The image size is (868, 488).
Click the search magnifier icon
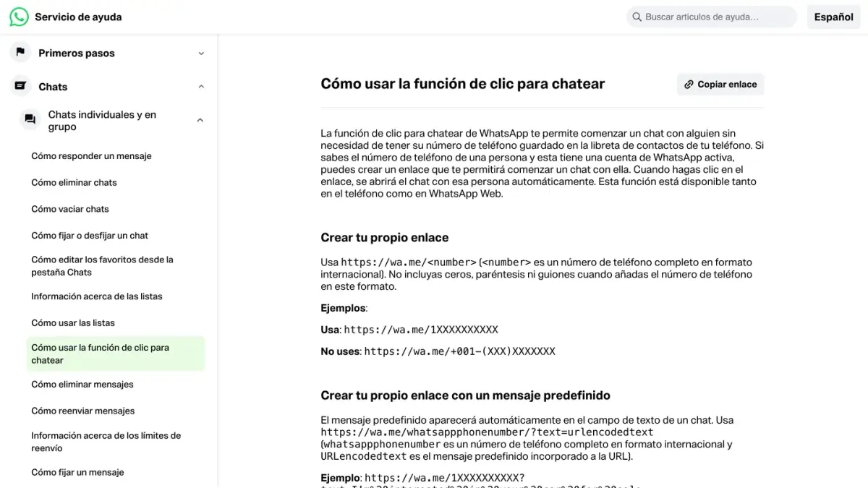click(x=637, y=17)
